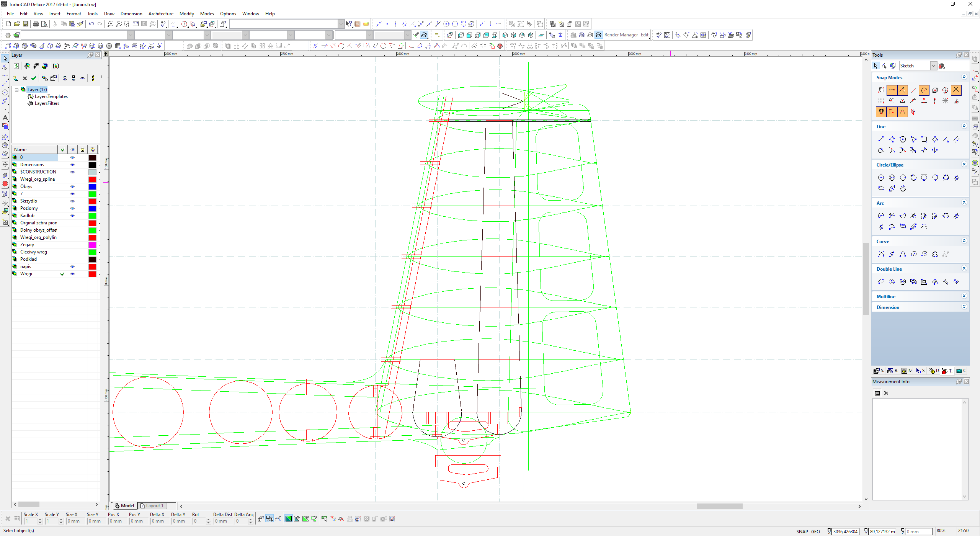Click the New Layer icon in Layer panel
Image resolution: width=980 pixels, height=536 pixels.
(16, 78)
